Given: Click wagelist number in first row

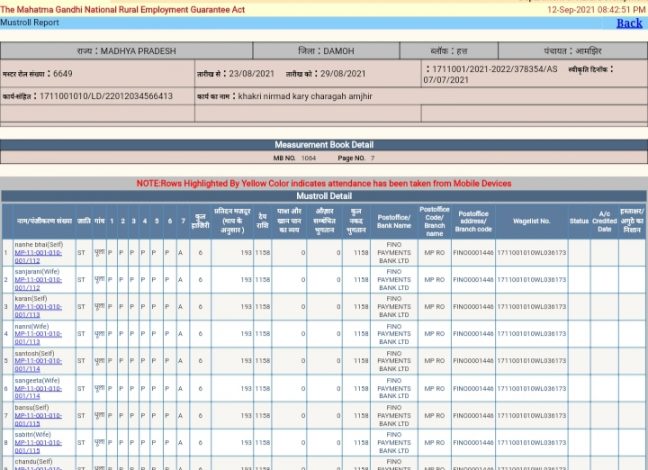Looking at the screenshot, I should (x=531, y=253).
